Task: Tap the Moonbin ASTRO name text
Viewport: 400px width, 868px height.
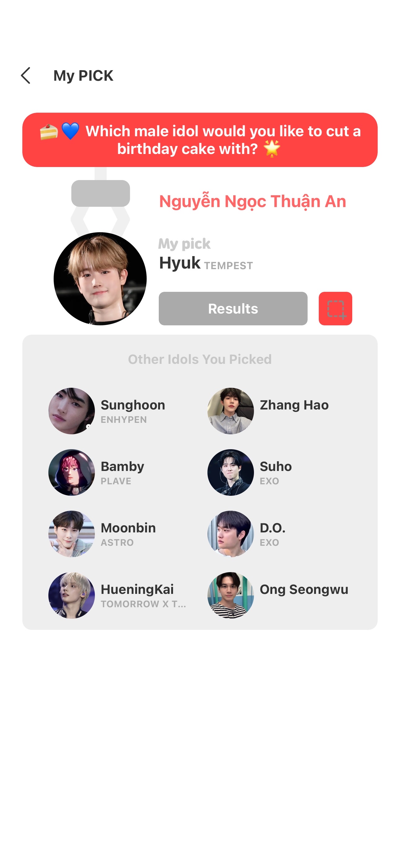Action: 128,534
